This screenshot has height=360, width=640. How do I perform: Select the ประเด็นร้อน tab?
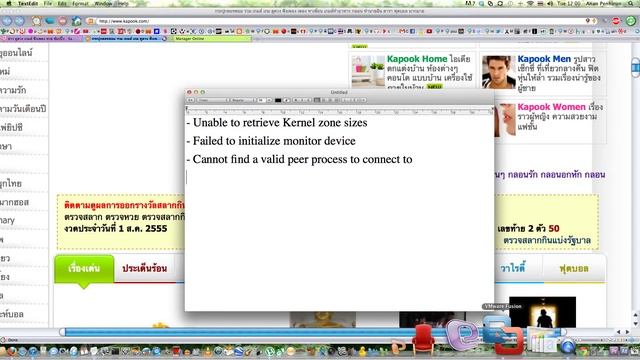coord(144,269)
